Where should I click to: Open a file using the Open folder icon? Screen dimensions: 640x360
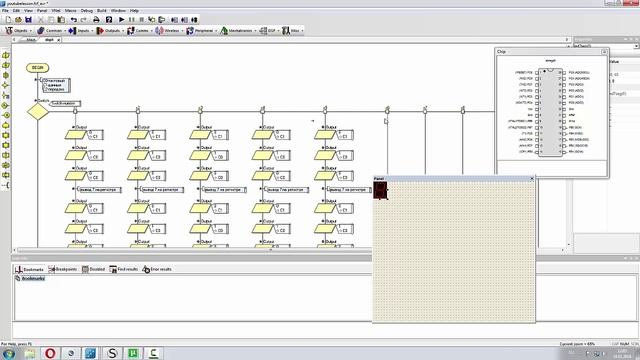tap(18, 20)
